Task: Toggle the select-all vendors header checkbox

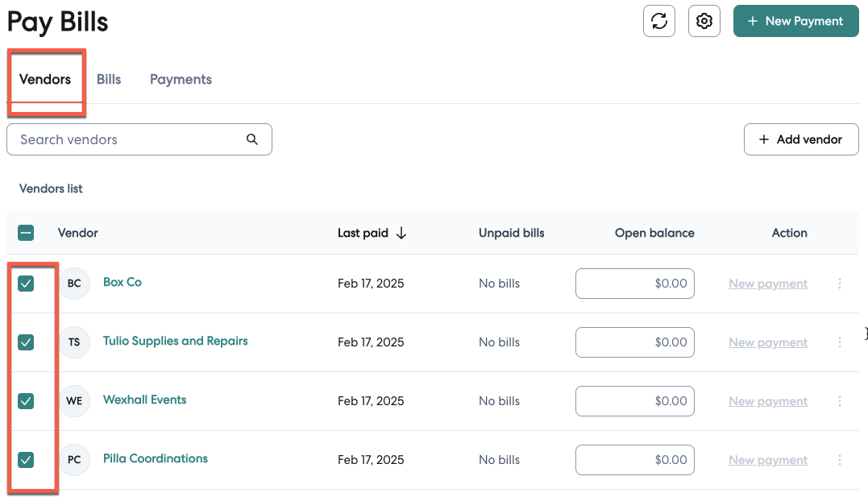Action: [26, 234]
